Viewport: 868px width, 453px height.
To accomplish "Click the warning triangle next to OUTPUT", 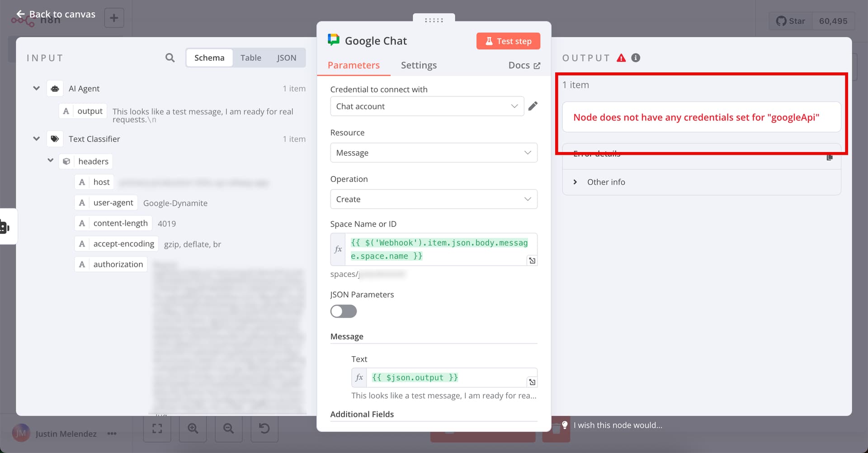I will (621, 57).
